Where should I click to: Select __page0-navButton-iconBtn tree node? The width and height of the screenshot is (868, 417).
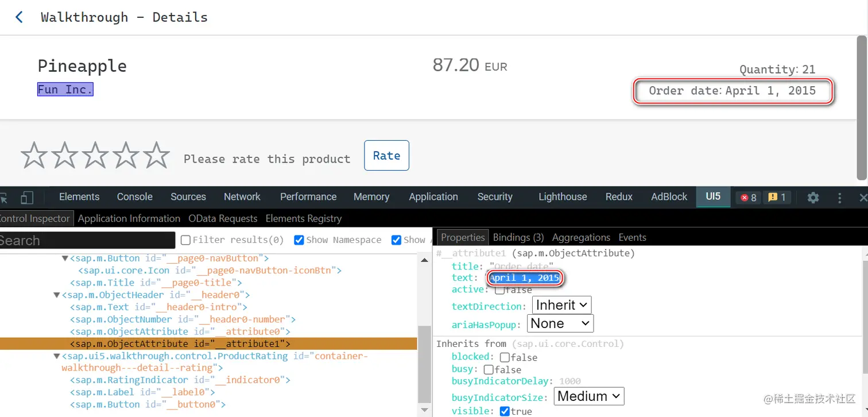[x=210, y=270]
